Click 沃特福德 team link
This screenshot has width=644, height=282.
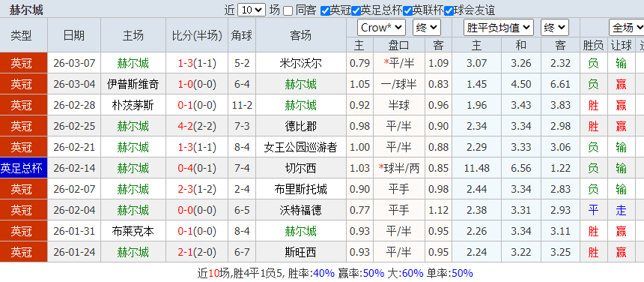(x=300, y=210)
